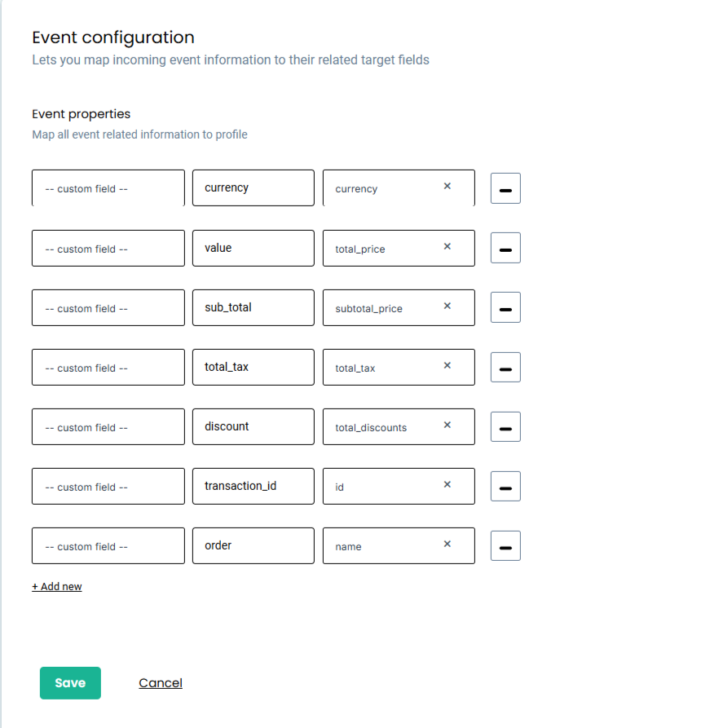Remove the transaction_id mapping row
The image size is (701, 728).
click(505, 486)
